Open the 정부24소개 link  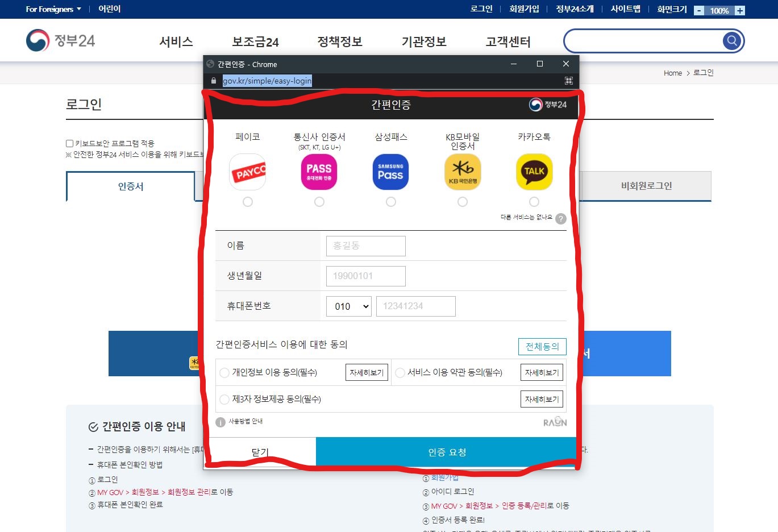575,9
